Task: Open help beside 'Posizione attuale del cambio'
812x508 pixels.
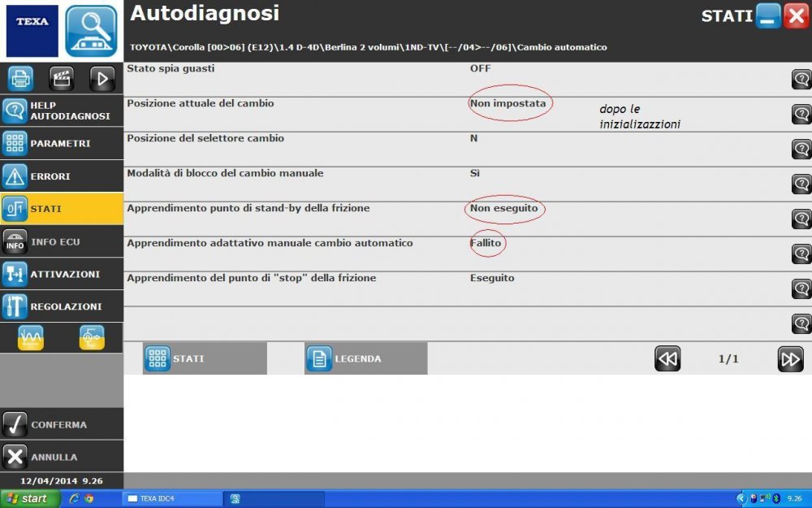Action: point(801,114)
